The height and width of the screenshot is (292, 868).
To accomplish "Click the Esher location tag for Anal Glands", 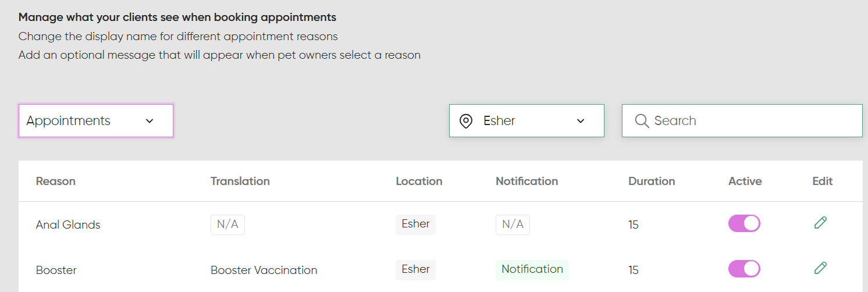I will tap(415, 224).
